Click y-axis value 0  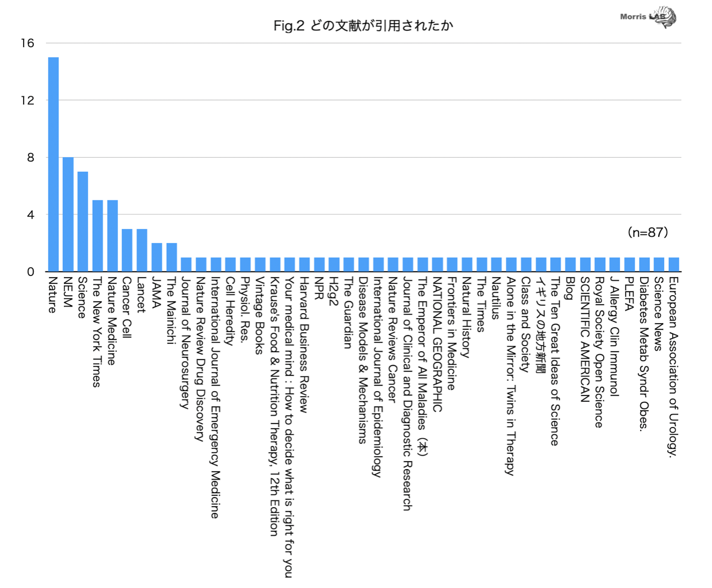[30, 272]
